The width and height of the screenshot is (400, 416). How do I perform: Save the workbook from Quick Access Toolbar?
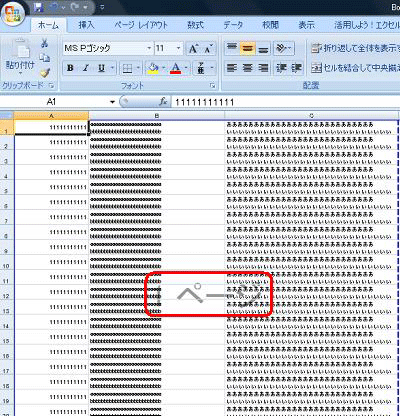39,7
